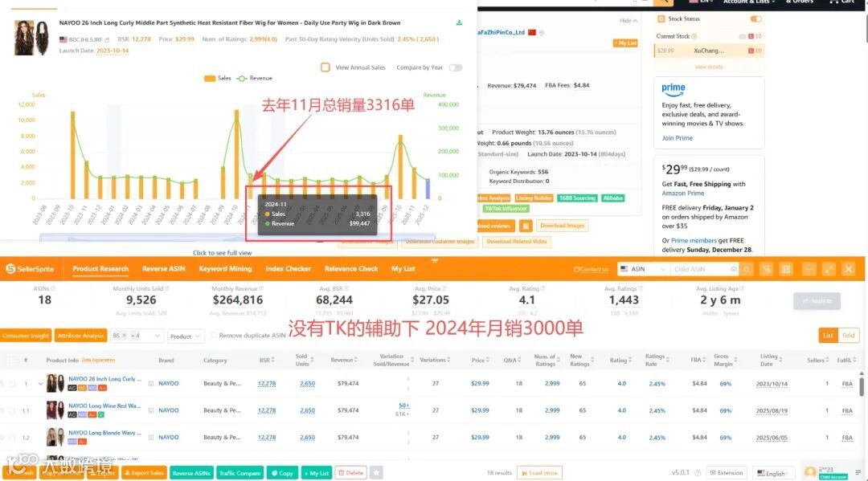868x481 pixels.
Task: Click the search magnifier icon beside Child ASIN
Action: tap(746, 269)
